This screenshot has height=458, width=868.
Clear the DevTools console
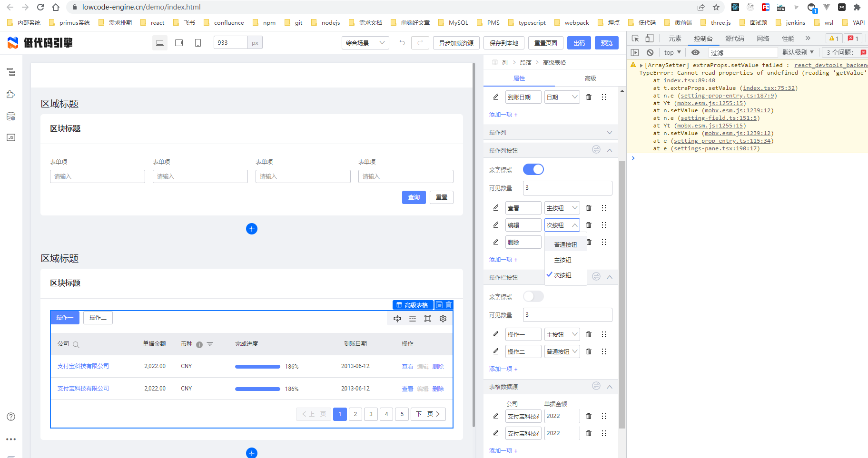[x=650, y=52]
